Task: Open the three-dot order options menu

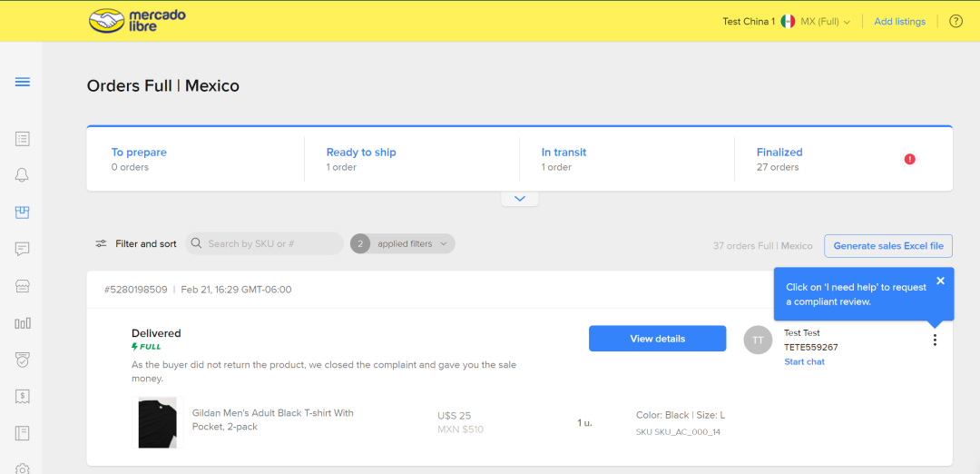Action: click(x=935, y=340)
